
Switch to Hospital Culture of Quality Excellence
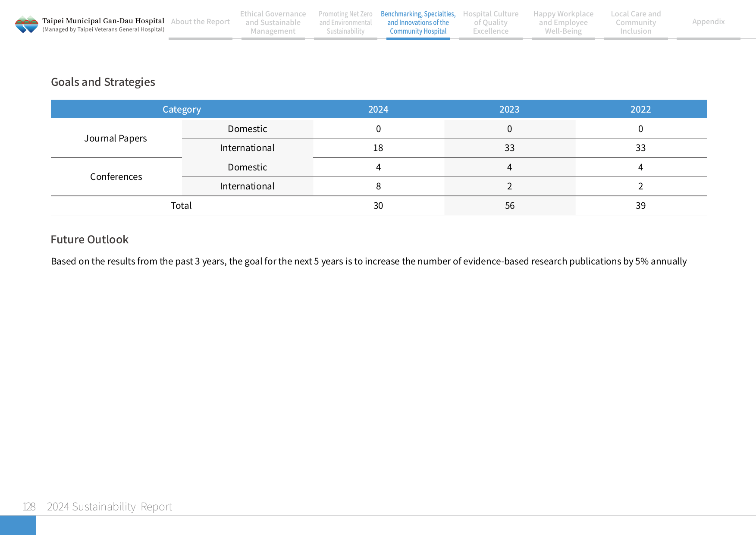[491, 22]
